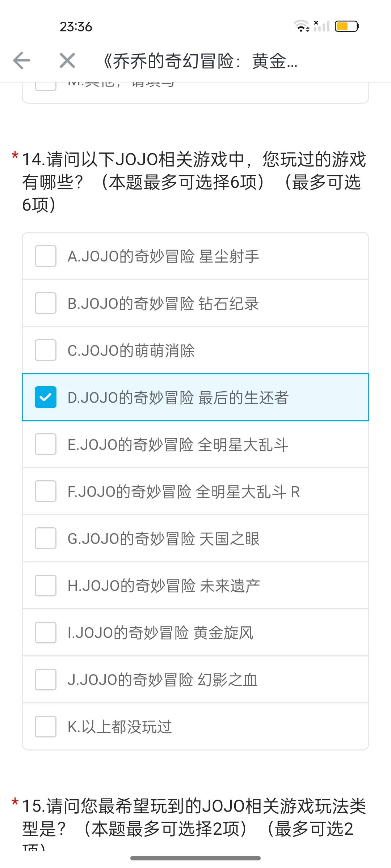Select checkbox for C.JOJO的萌萌消除

coord(46,350)
